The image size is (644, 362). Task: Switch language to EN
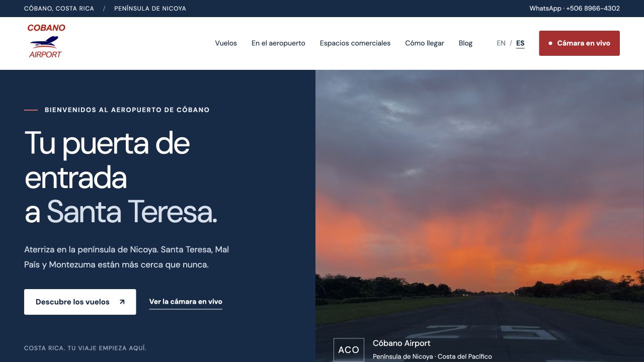click(x=501, y=43)
